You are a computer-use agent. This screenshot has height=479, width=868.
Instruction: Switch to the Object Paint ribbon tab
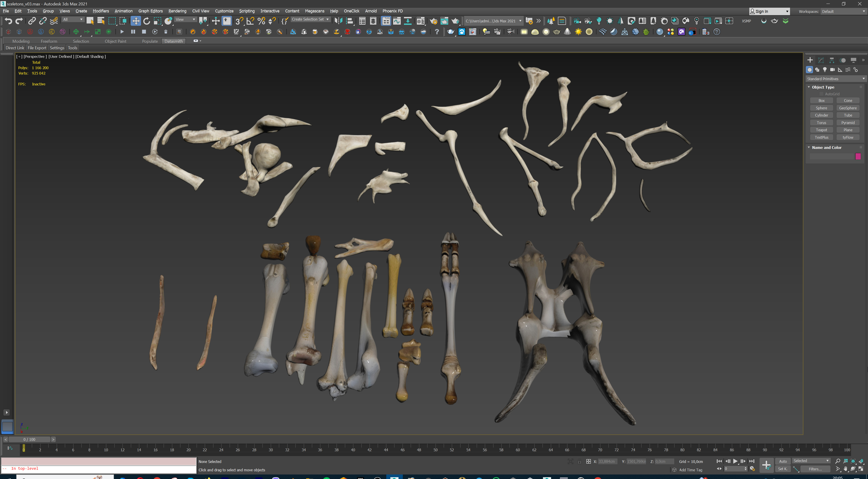115,41
